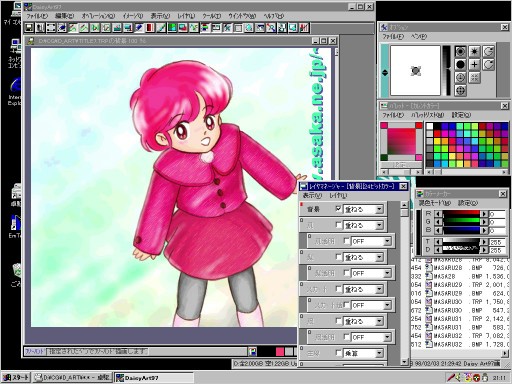Click the last toolbar icon with red bars
This screenshot has height=384, width=512.
pos(304,28)
